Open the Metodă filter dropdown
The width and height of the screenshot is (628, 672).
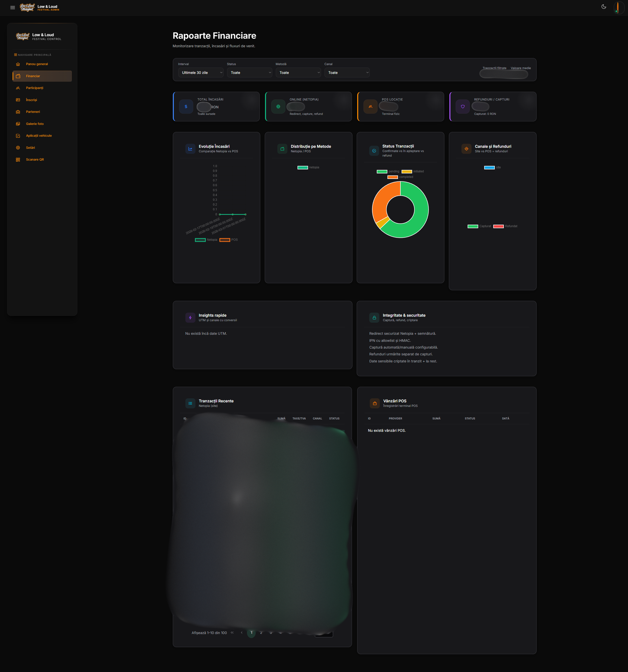coord(298,73)
